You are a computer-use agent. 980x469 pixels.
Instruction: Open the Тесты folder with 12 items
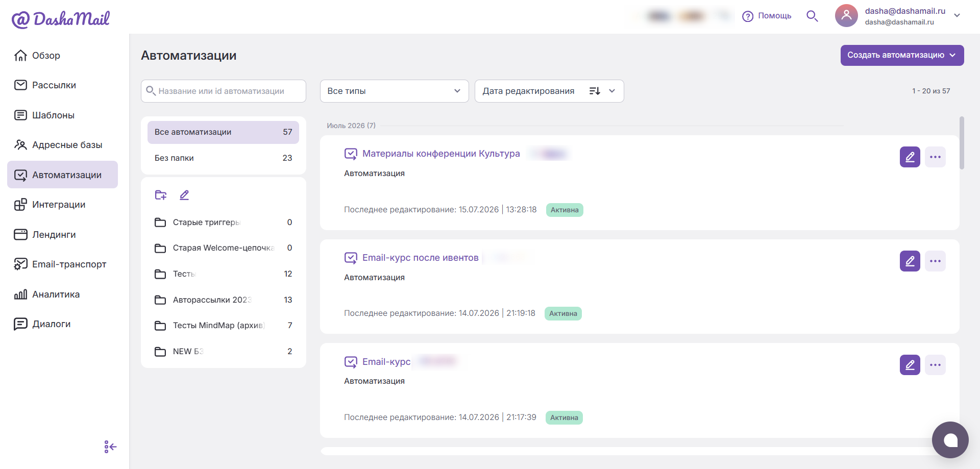(x=223, y=274)
